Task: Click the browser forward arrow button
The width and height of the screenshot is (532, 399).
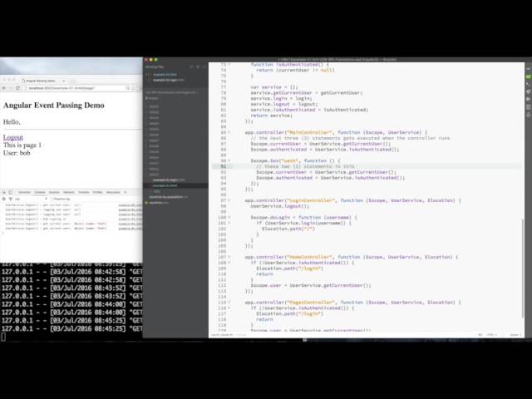Action: (11, 88)
